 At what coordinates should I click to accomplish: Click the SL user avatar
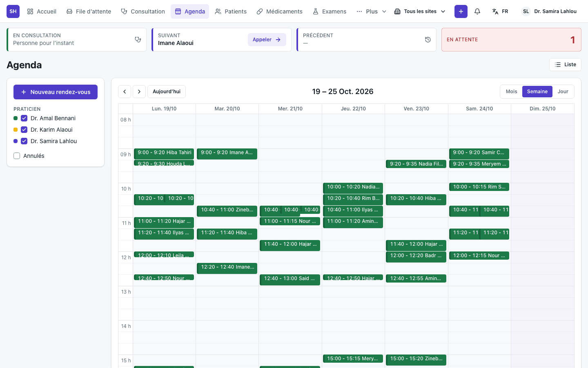point(526,11)
